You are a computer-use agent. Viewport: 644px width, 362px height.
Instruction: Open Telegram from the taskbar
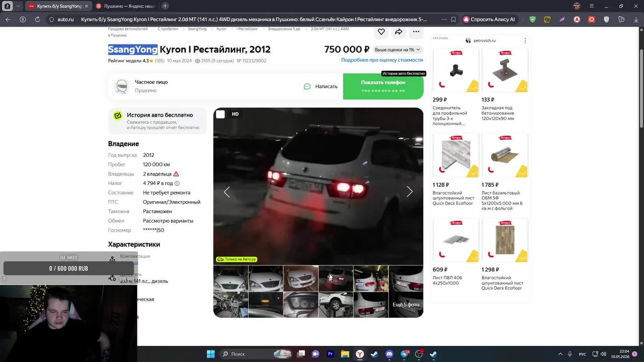(404, 354)
